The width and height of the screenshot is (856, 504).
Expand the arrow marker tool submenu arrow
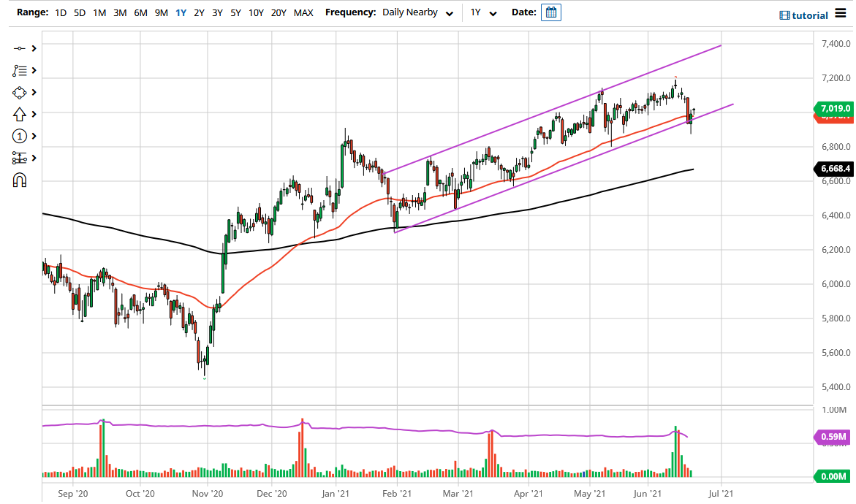(x=34, y=114)
